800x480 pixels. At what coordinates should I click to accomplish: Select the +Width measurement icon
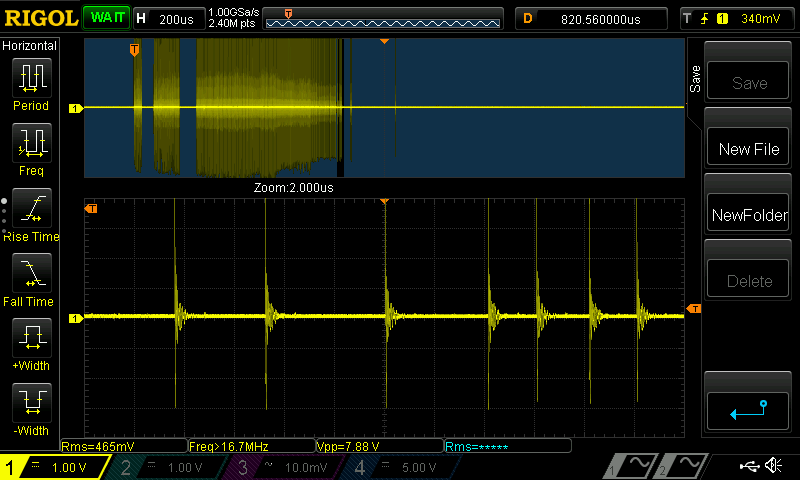click(32, 337)
